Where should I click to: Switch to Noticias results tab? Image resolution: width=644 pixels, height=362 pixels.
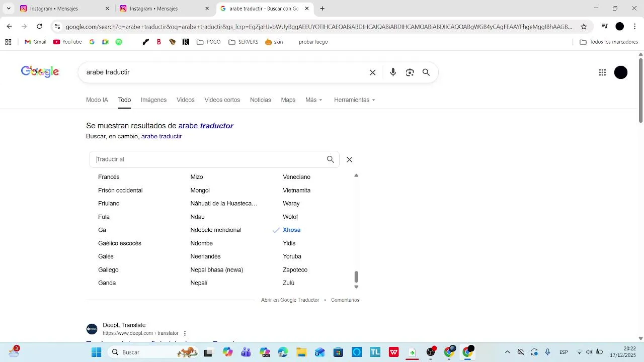[261, 100]
